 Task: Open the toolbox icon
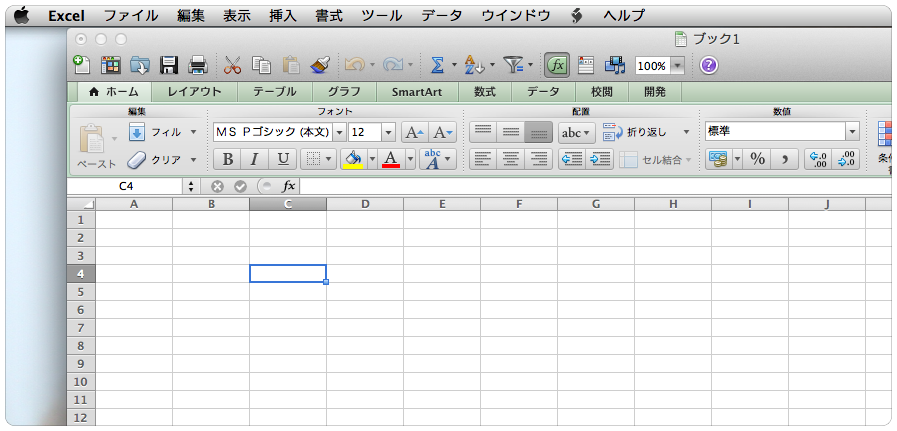pos(586,65)
